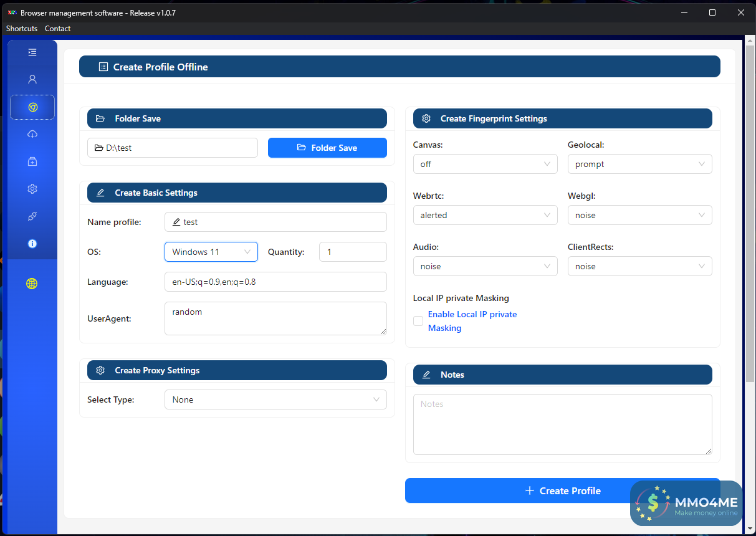This screenshot has width=756, height=536.
Task: Click the plug connection sidebar icon
Action: click(x=32, y=216)
